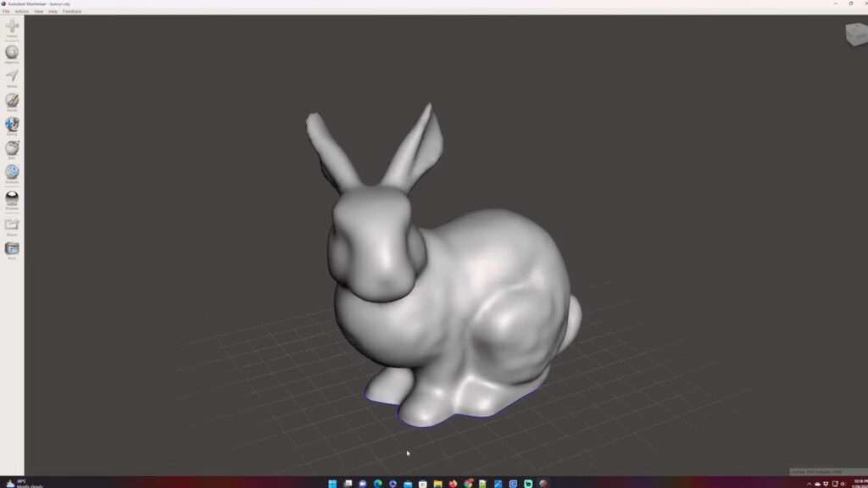Open the Chat app on the taskbar

363,484
